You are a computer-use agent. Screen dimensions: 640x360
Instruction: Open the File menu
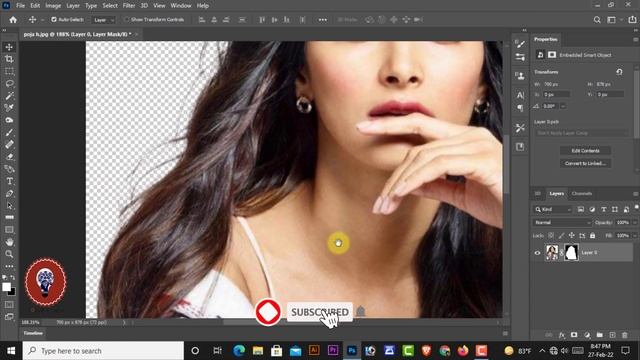(20, 6)
